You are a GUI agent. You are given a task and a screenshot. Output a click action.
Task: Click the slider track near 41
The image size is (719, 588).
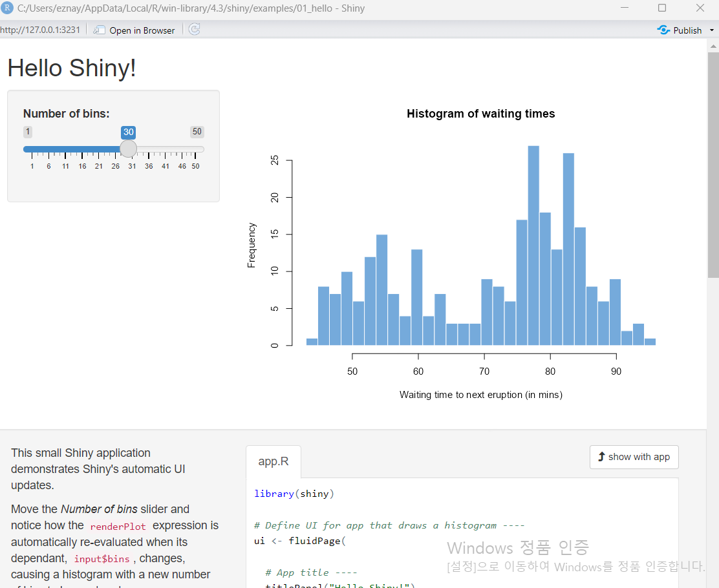(x=166, y=149)
